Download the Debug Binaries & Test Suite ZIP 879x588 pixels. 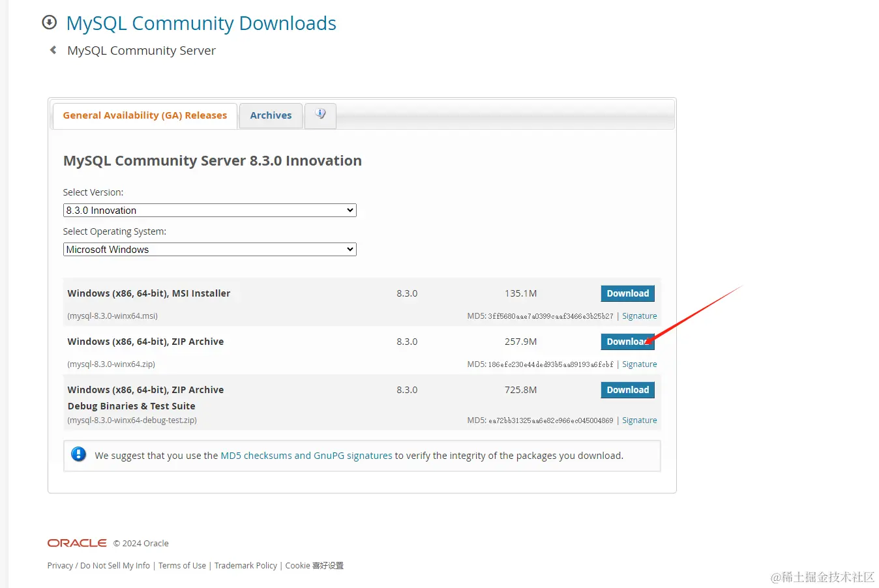627,390
